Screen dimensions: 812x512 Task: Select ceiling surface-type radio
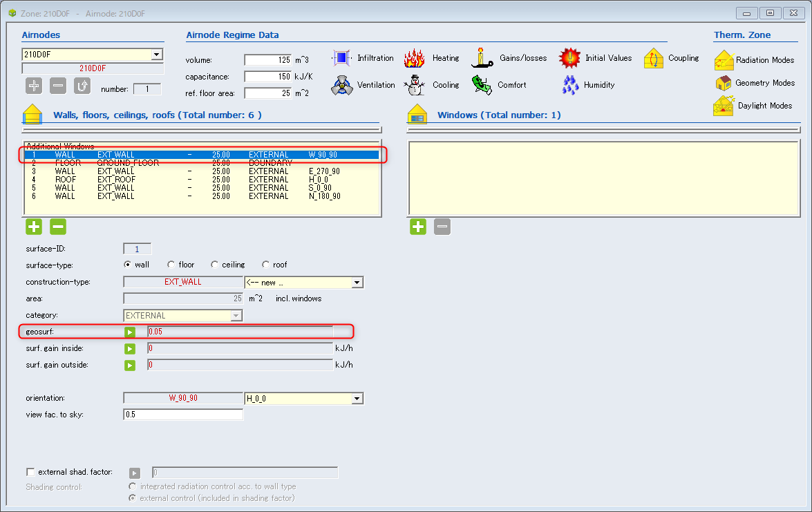(x=214, y=265)
